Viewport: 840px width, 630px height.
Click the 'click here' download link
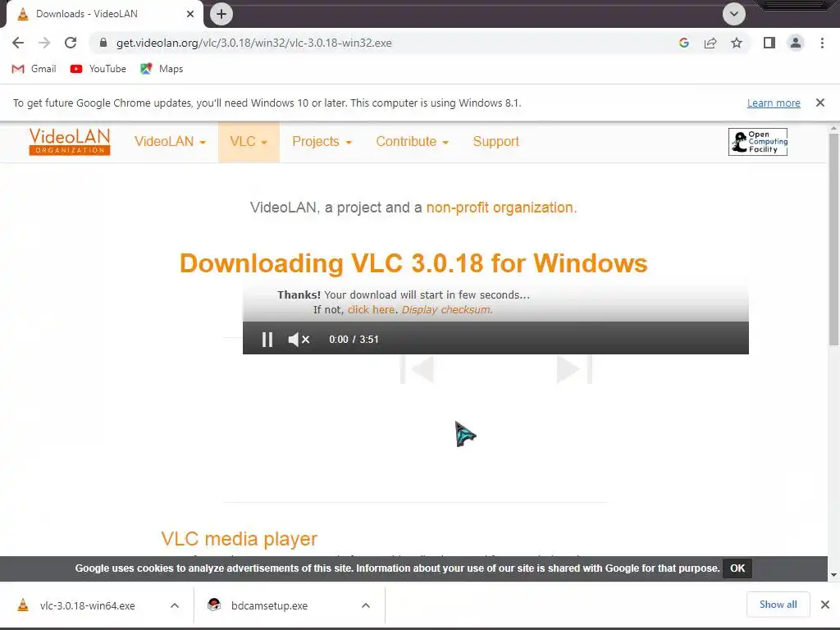click(x=371, y=309)
